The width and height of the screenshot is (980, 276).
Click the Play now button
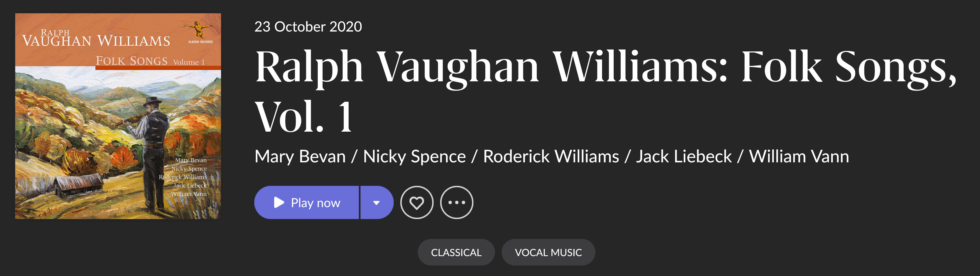(307, 202)
